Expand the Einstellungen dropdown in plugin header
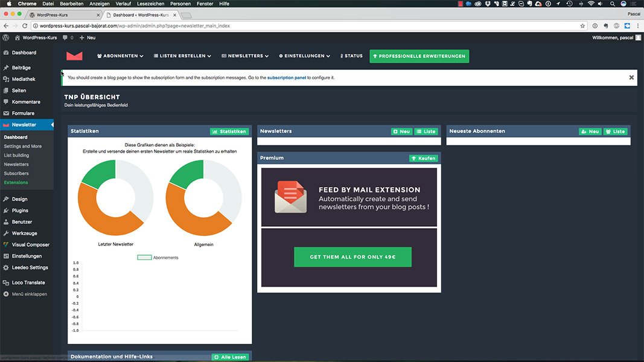Viewport: 644px width, 362px height. coord(304,56)
